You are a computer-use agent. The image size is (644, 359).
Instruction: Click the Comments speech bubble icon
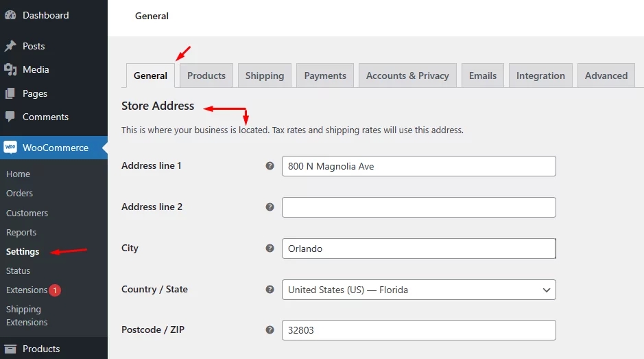[10, 117]
